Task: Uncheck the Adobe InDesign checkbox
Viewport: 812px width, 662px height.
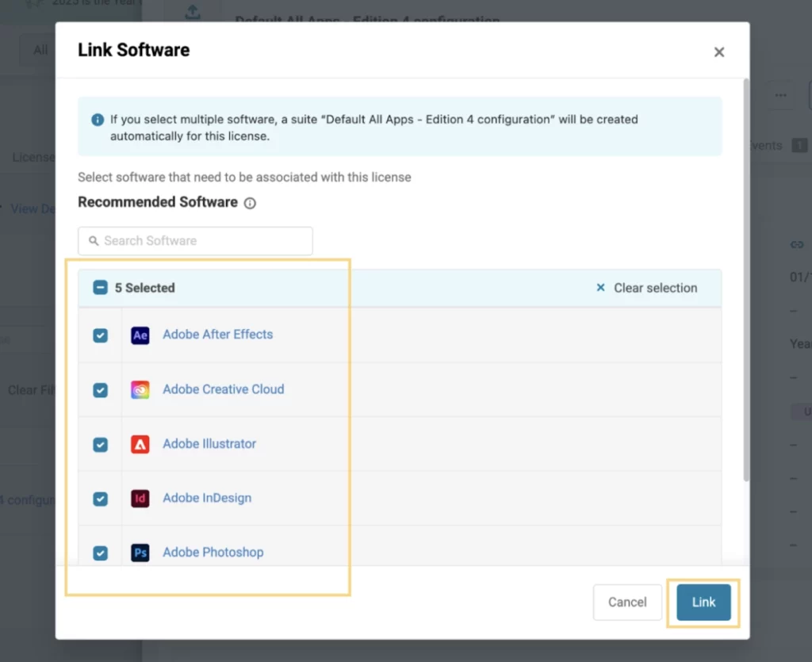Action: pos(101,499)
